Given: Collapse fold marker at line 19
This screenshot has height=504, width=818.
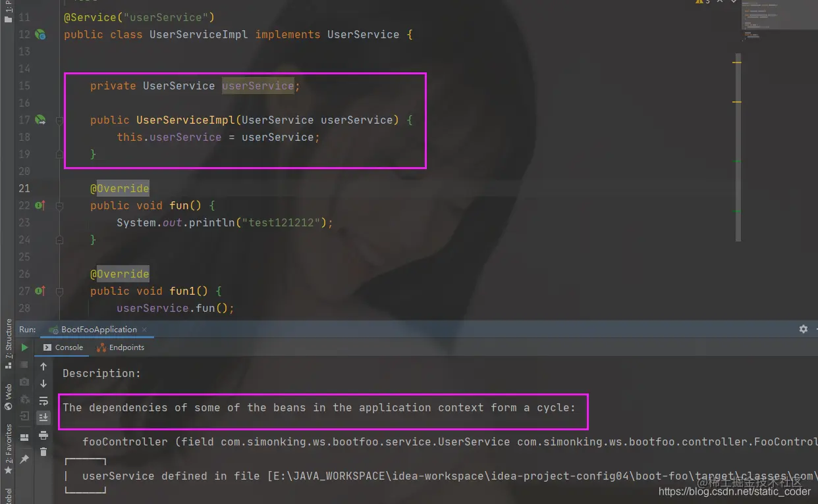Looking at the screenshot, I should point(59,155).
